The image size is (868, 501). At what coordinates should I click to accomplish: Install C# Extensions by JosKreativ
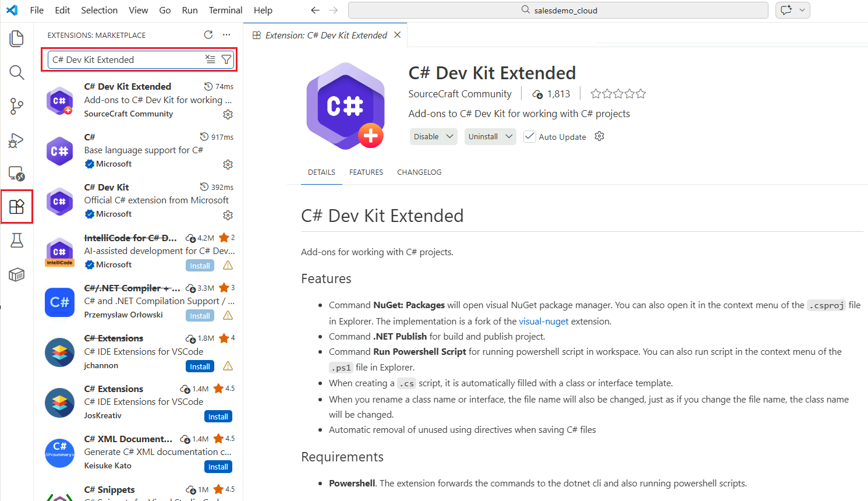(x=218, y=417)
